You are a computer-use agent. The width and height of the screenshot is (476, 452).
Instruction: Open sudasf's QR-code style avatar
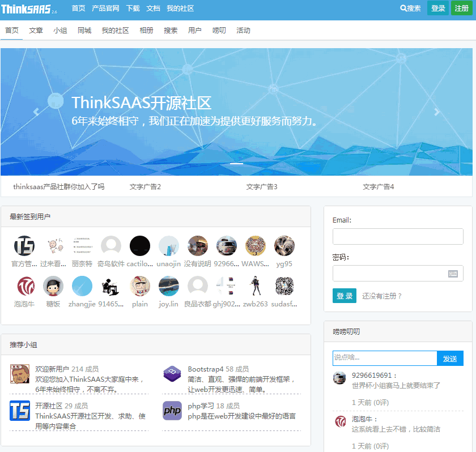pos(284,285)
